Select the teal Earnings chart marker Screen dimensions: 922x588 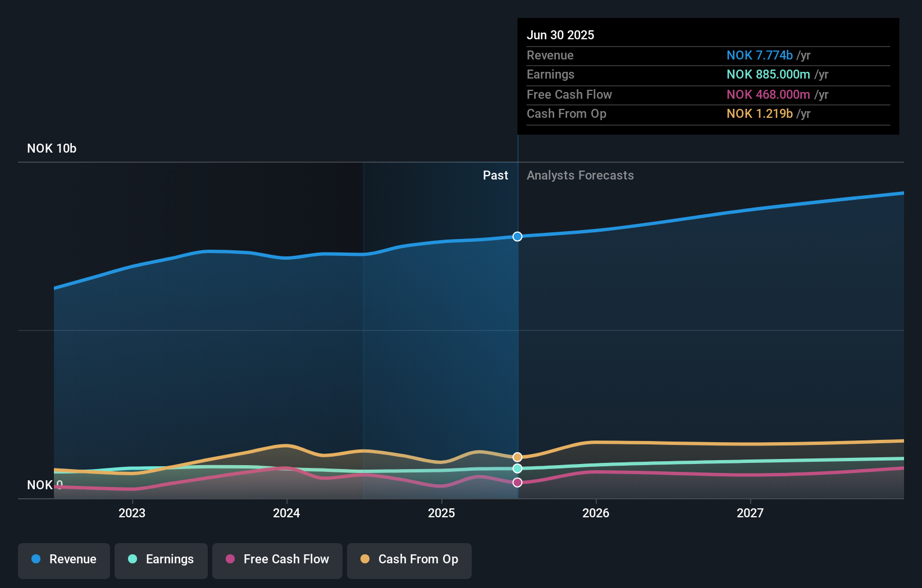point(517,468)
